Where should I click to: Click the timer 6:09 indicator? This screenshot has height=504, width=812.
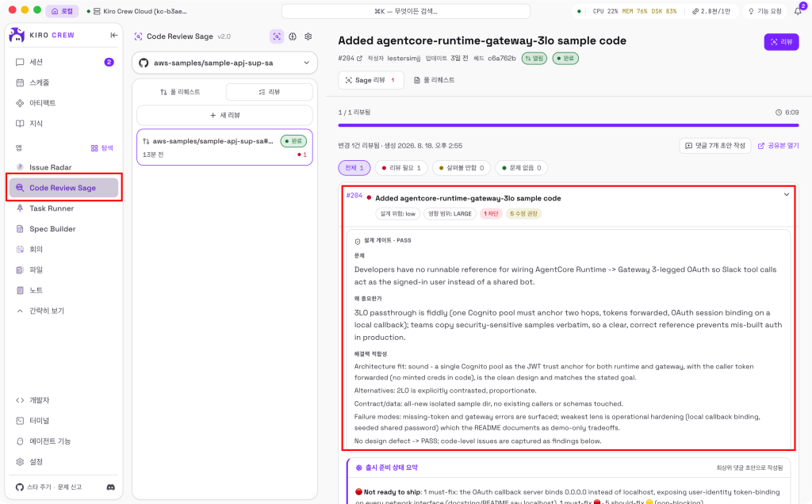click(787, 113)
